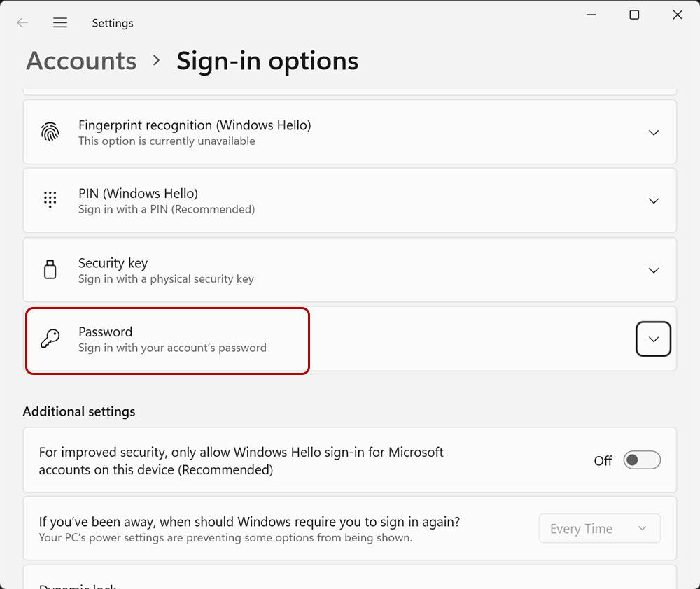Screen dimensions: 700x589
Task: Click the breadcrumb separator chevron
Action: 156,59
